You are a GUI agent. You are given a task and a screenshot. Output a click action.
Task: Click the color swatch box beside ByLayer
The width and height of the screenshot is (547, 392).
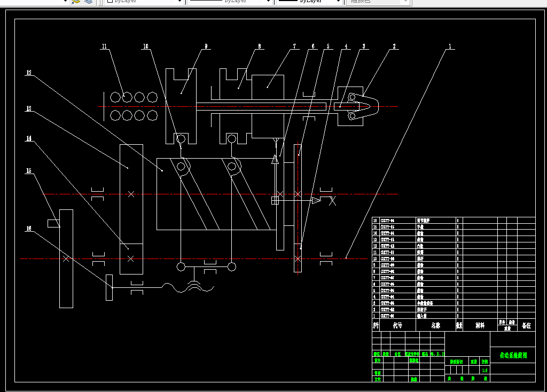110,2
